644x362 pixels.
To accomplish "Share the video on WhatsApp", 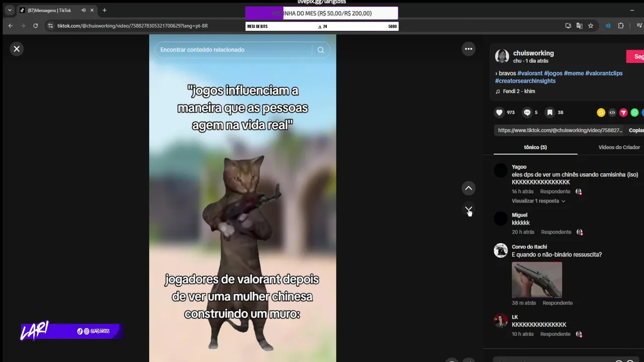I will pos(634,113).
